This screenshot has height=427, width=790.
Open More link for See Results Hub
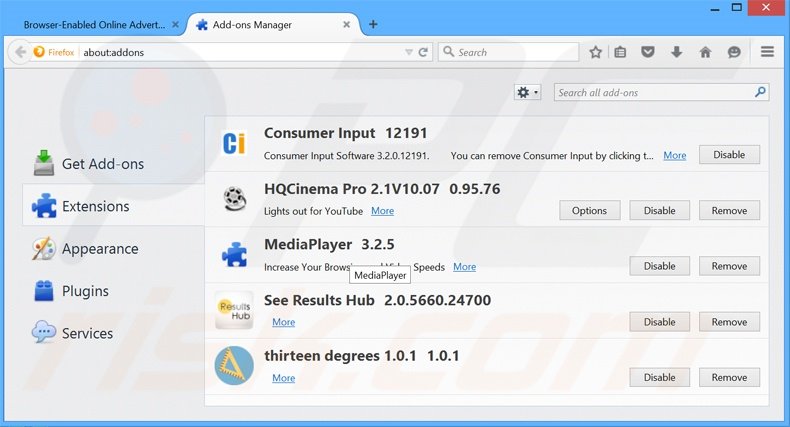[x=284, y=322]
